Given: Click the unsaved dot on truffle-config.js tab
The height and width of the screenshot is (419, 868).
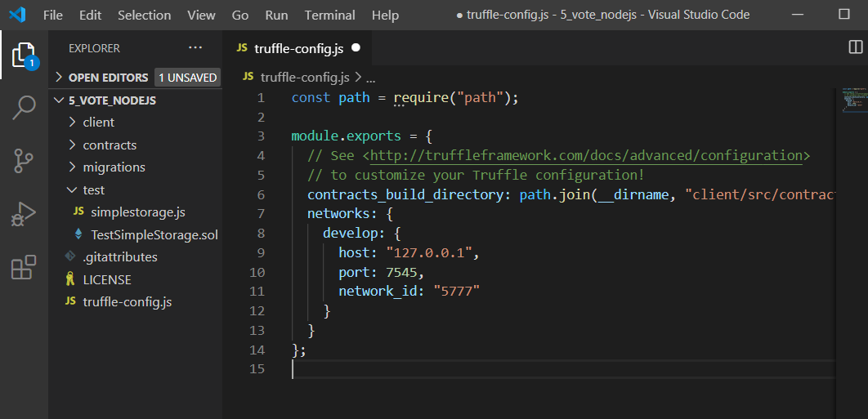Looking at the screenshot, I should [x=356, y=48].
